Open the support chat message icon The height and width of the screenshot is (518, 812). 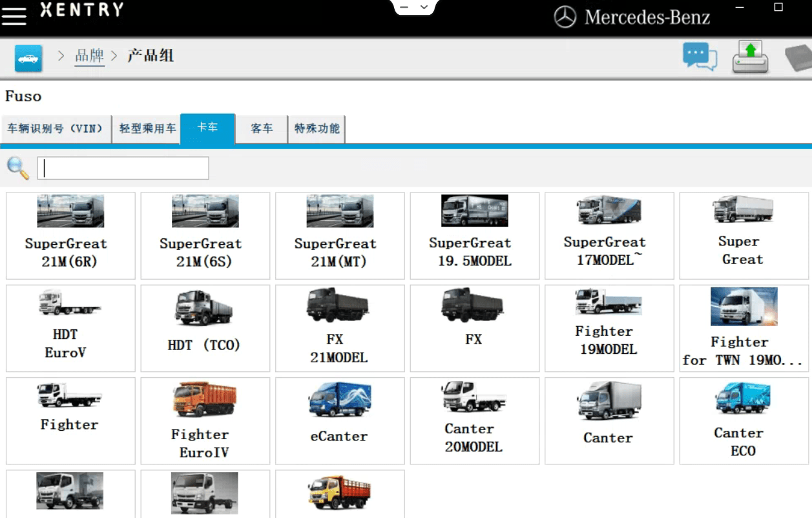click(x=700, y=57)
